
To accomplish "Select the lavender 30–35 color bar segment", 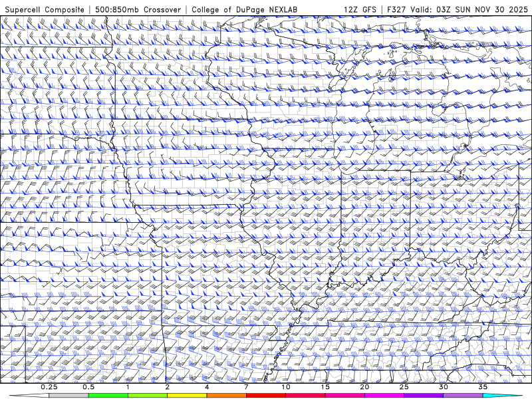I will (x=463, y=396).
